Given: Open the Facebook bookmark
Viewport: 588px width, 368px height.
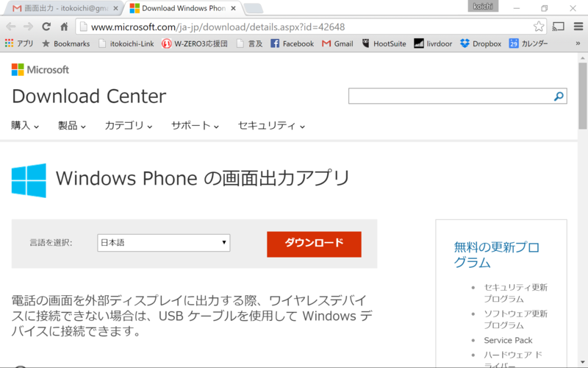Looking at the screenshot, I should [x=292, y=43].
